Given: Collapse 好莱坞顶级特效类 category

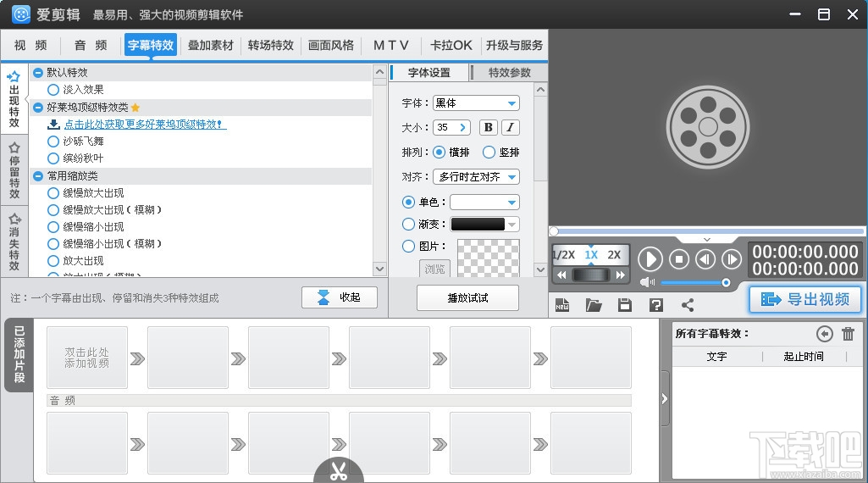Looking at the screenshot, I should (37, 108).
